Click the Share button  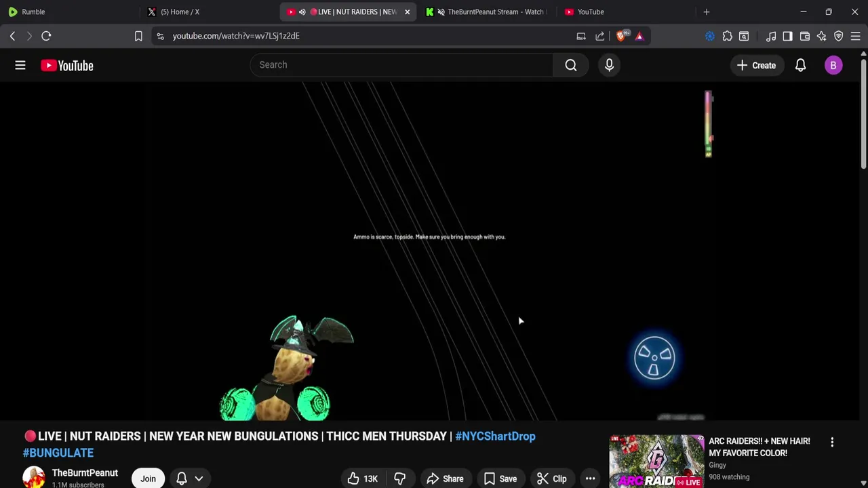[x=445, y=479]
